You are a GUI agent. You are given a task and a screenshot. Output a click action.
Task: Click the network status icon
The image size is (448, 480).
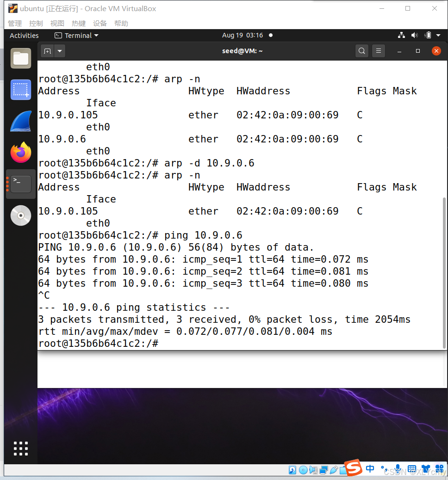pos(401,35)
